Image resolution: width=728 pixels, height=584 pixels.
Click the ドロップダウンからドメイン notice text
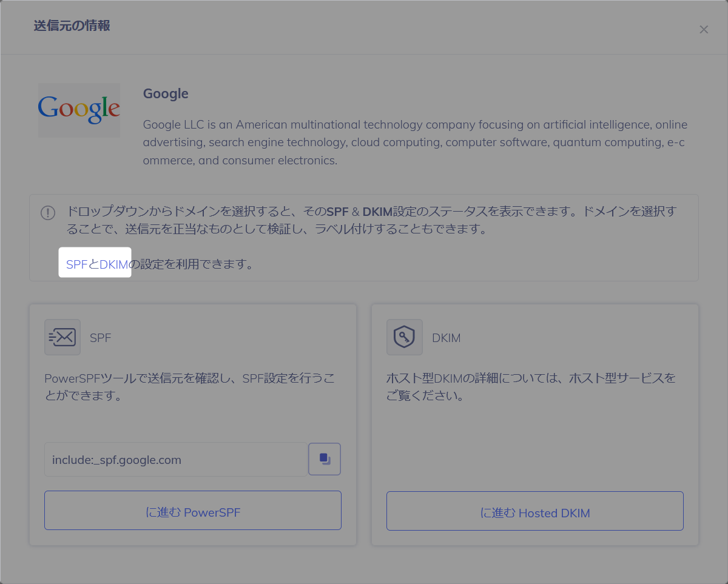click(371, 220)
